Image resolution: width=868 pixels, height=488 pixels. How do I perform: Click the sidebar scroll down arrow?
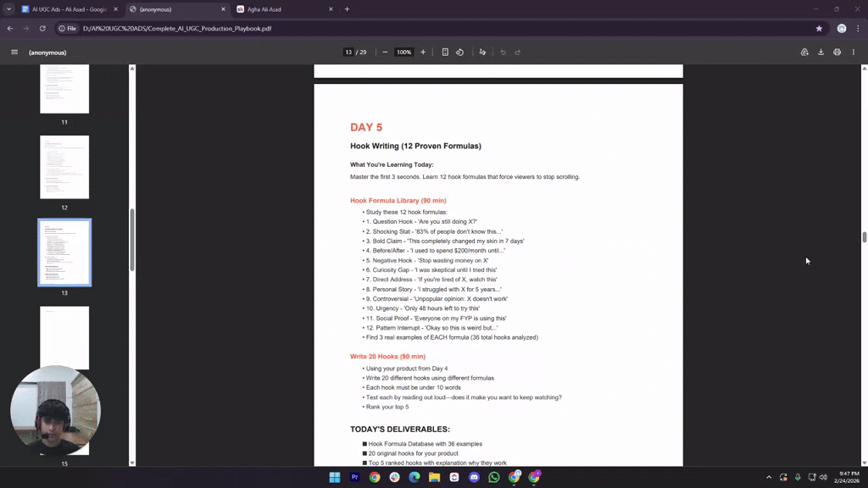pos(131,463)
